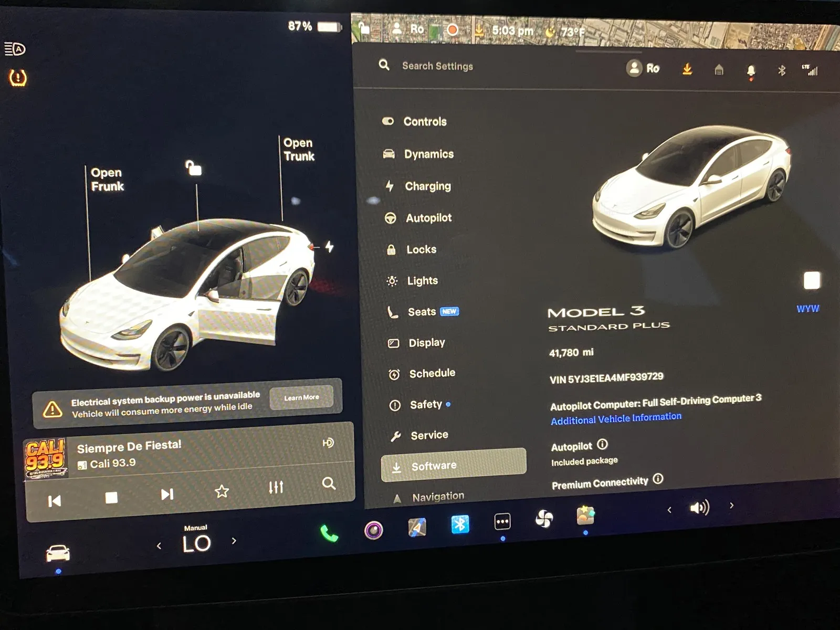Tap the notification bell icon
This screenshot has height=630, width=840.
(x=751, y=71)
